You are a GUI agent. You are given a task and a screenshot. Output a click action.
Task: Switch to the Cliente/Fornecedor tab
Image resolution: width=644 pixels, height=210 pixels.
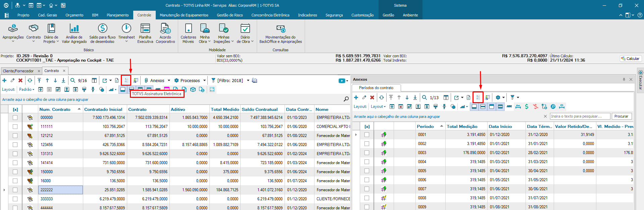18,71
